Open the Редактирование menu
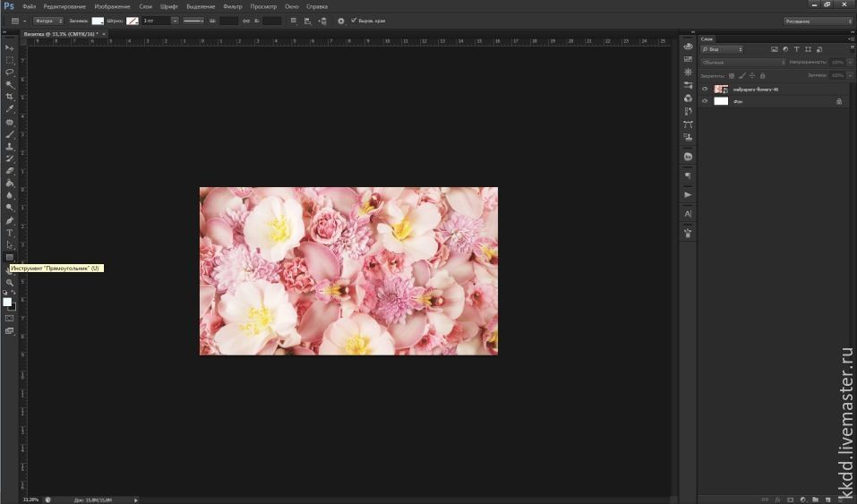The width and height of the screenshot is (857, 504). (x=64, y=6)
